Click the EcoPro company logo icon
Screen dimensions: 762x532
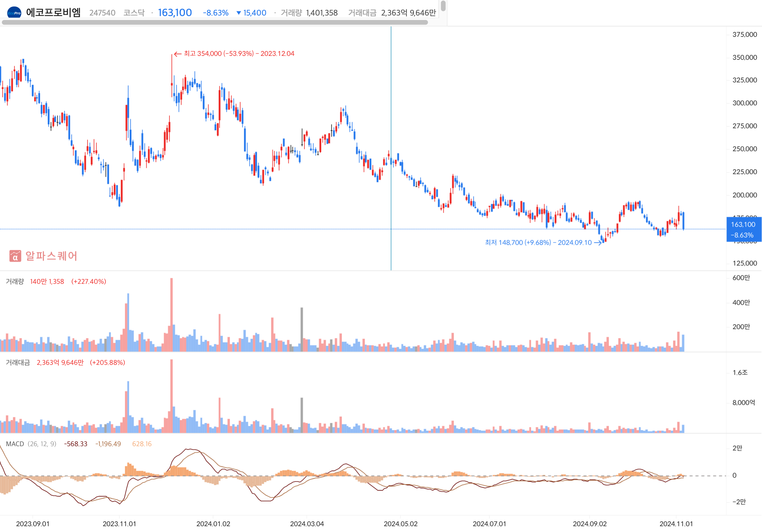click(x=14, y=13)
